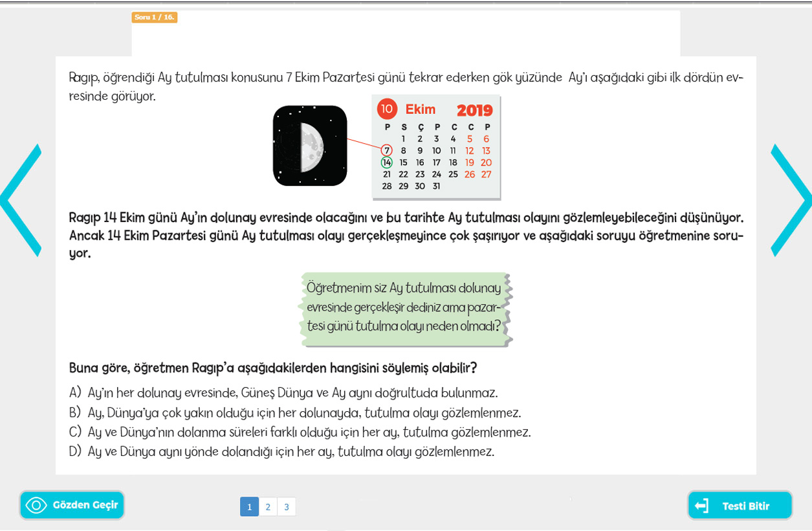Select page 1 in the pagination

pos(249,506)
